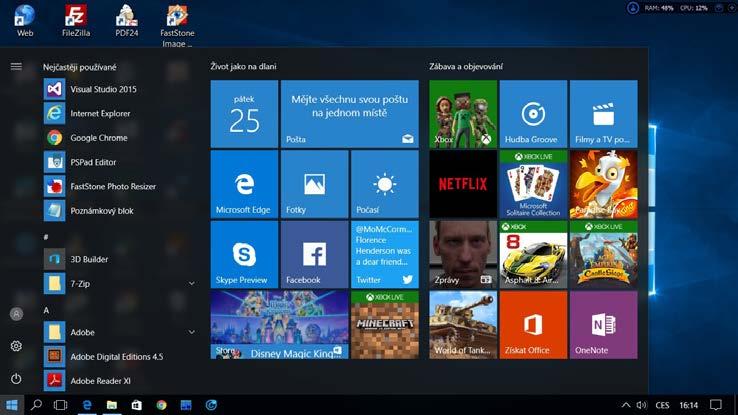
Task: Expand the Start menu hamburger navigation
Action: (x=16, y=67)
